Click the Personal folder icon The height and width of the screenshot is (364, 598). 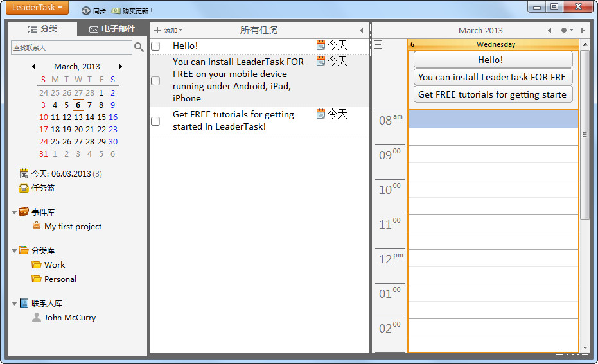[x=37, y=279]
